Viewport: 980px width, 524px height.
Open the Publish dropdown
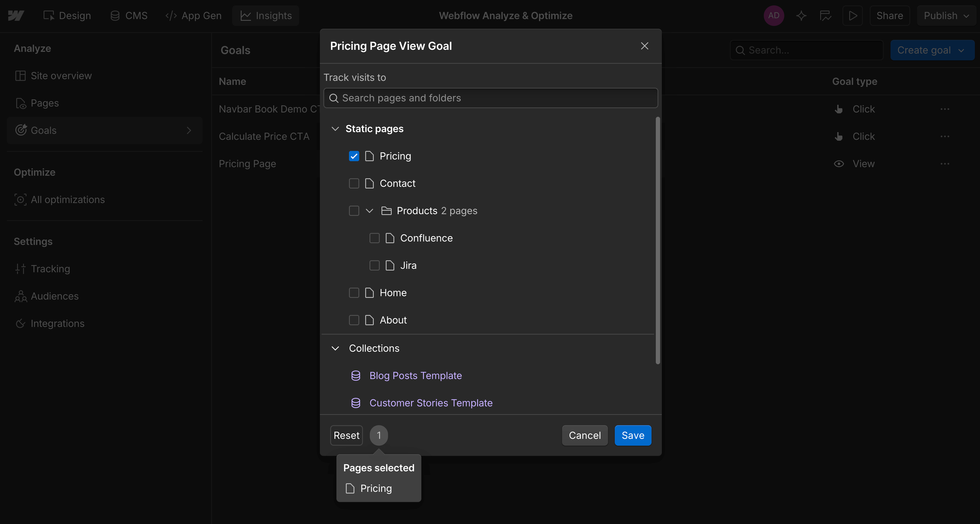pyautogui.click(x=946, y=16)
